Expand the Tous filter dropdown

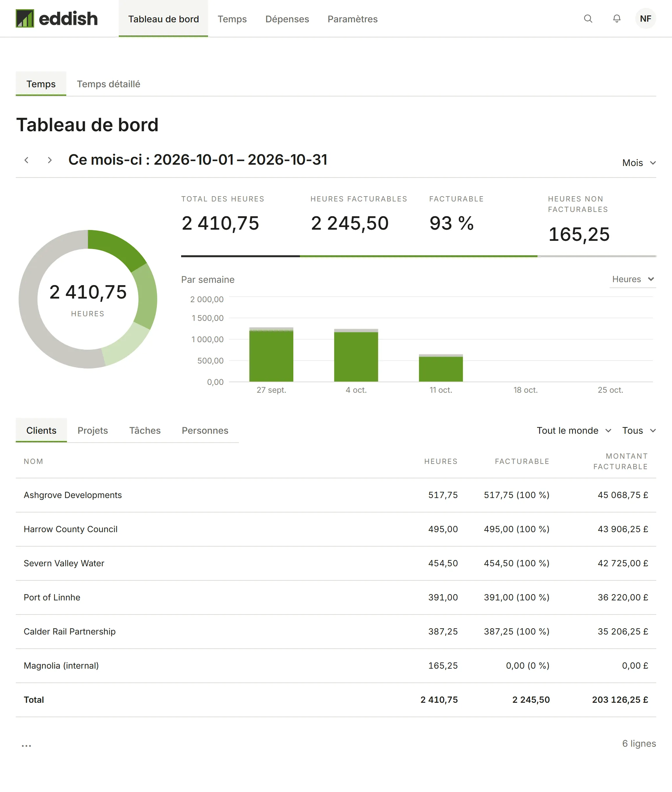click(639, 430)
